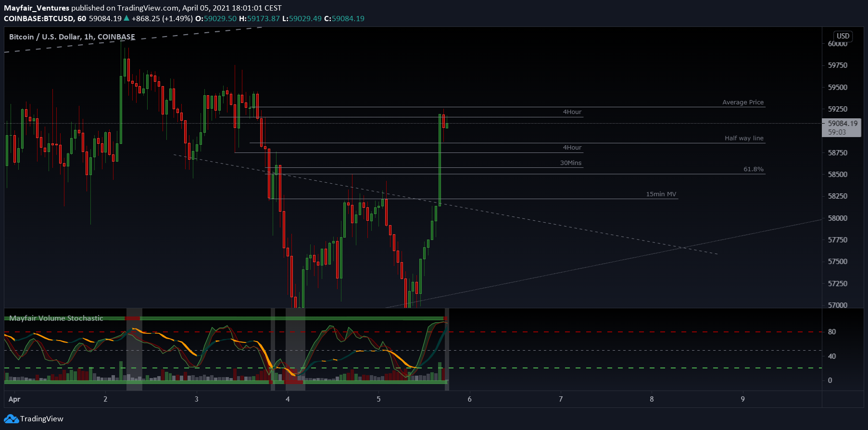Image resolution: width=868 pixels, height=430 pixels.
Task: Click the open value O:59029.50
Action: coord(216,19)
